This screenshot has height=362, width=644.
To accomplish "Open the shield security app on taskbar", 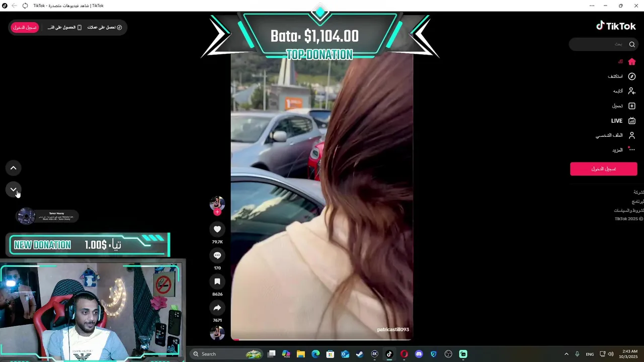I will pyautogui.click(x=434, y=354).
